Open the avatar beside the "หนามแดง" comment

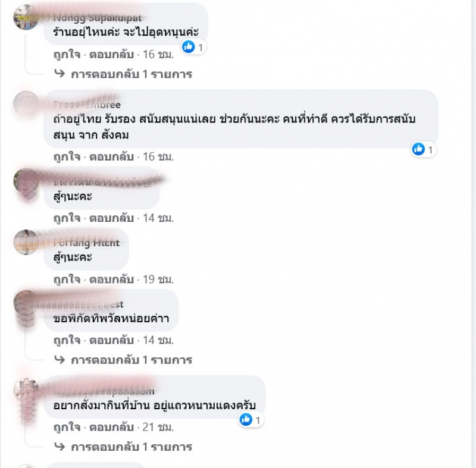click(x=26, y=391)
